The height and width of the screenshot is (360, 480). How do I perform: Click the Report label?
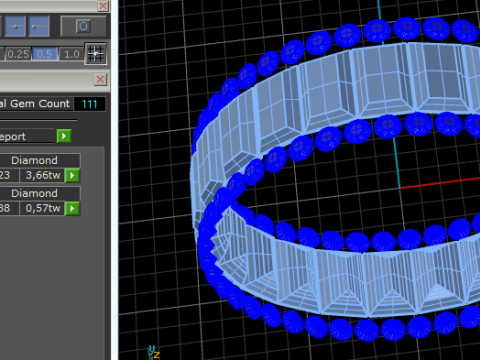tap(13, 137)
